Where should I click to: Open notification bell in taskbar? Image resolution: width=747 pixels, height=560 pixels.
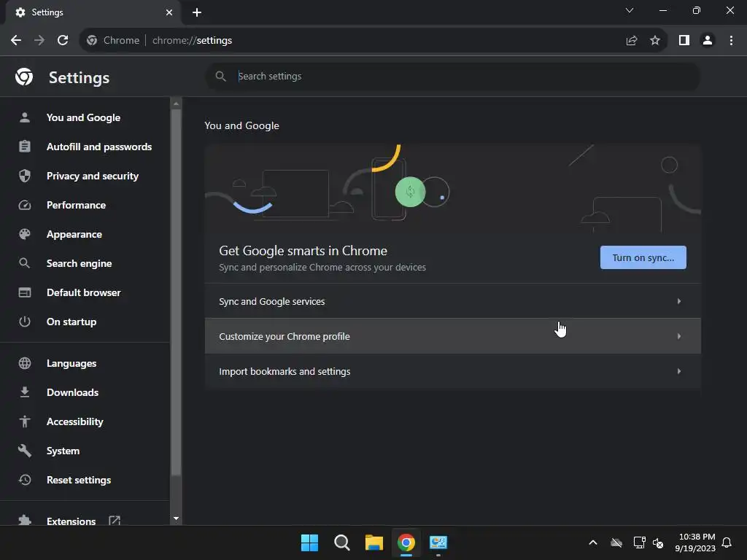point(727,542)
